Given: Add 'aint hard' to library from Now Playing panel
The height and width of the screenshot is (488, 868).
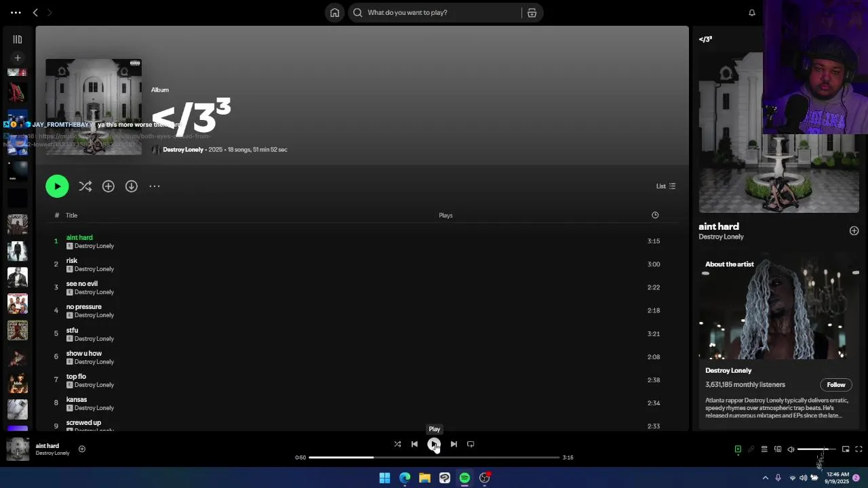Looking at the screenshot, I should tap(854, 231).
